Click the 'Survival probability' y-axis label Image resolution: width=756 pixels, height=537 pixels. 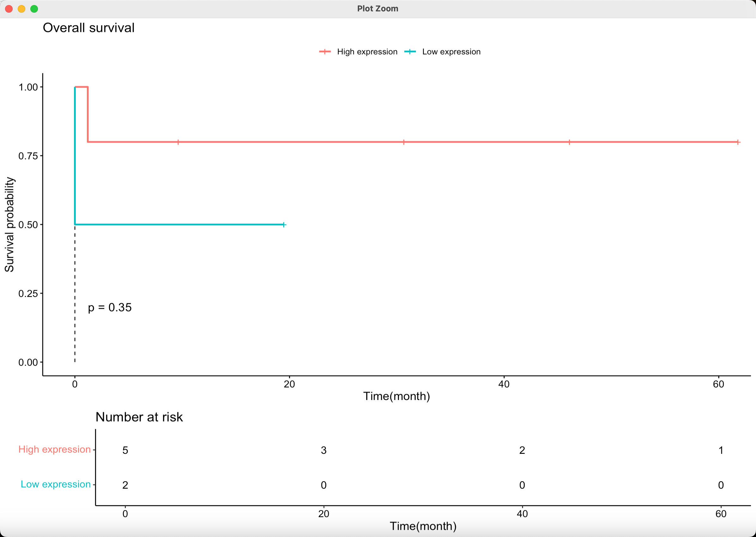coord(9,225)
